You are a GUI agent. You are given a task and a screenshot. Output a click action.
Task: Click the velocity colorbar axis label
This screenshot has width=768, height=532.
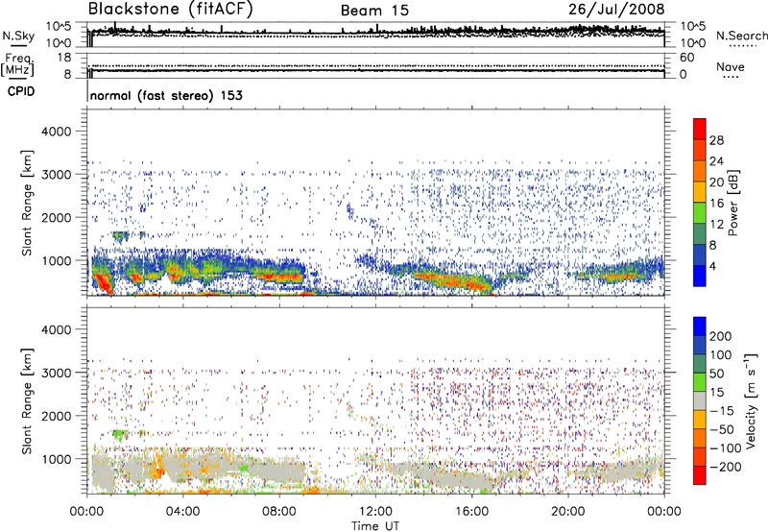tap(750, 400)
